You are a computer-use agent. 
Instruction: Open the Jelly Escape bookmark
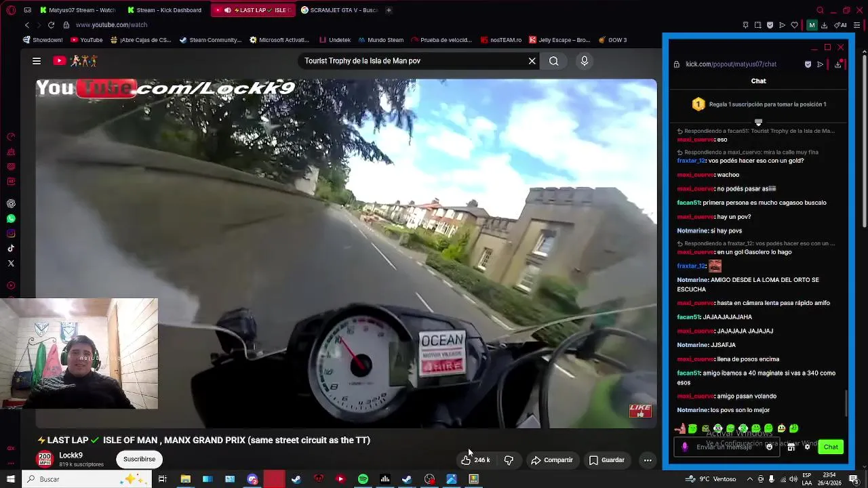tap(559, 40)
